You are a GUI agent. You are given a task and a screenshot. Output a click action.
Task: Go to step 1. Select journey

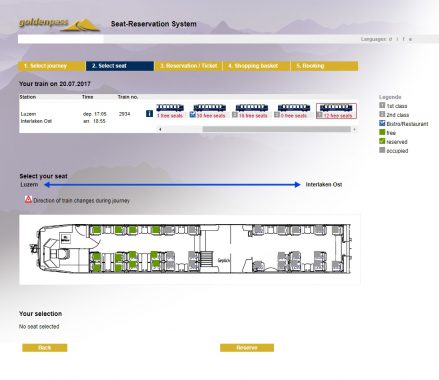(x=52, y=66)
